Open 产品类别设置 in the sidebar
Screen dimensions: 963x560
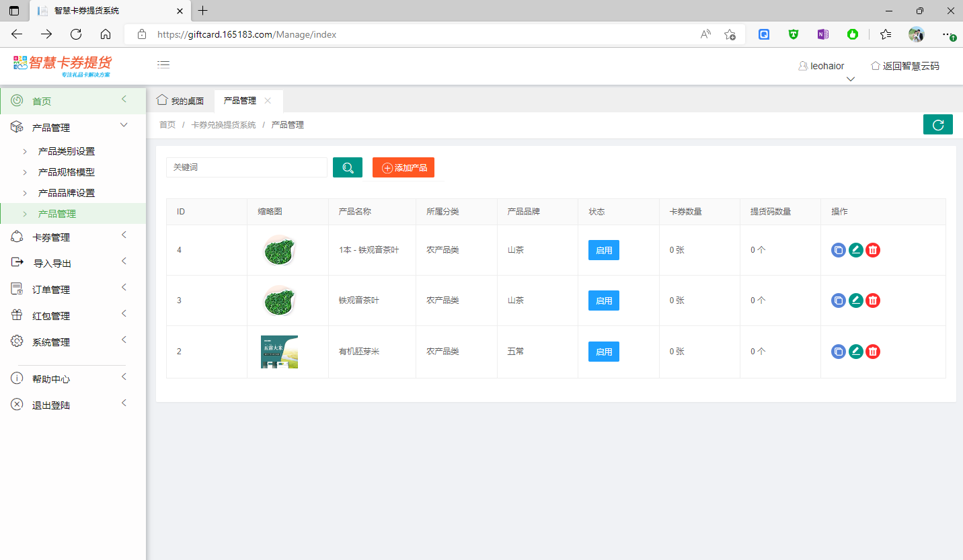pos(67,151)
